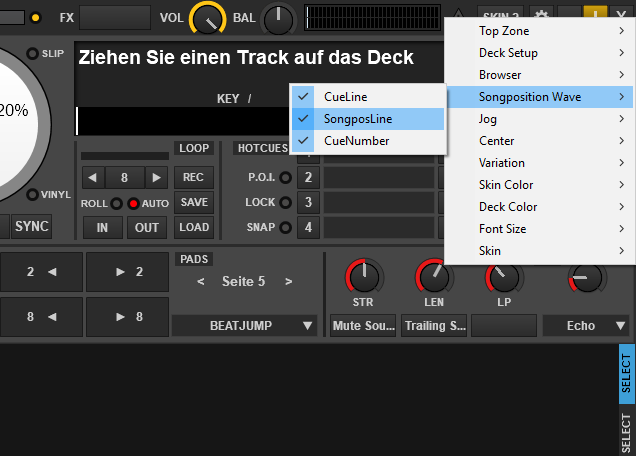Set loop OUT point
This screenshot has width=636, height=456.
pyautogui.click(x=147, y=228)
